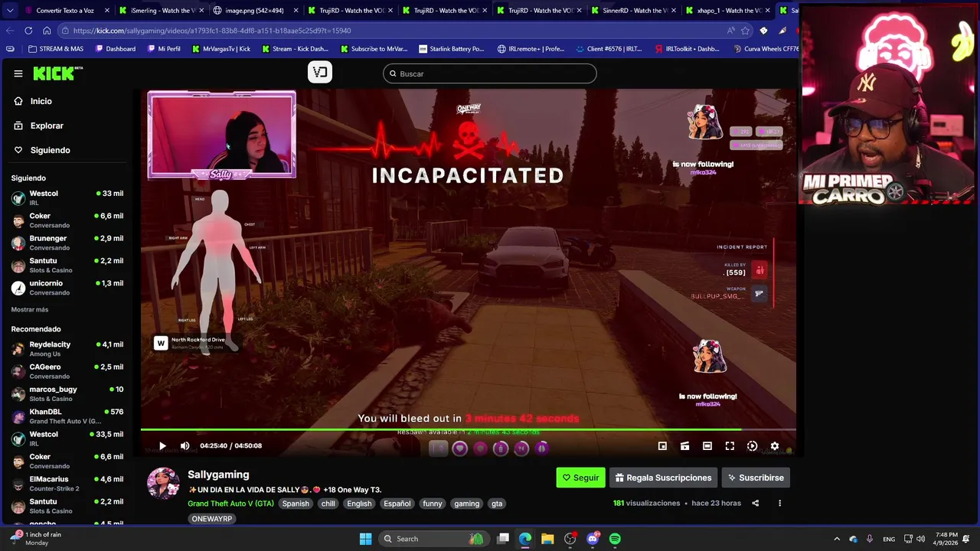Screen dimensions: 980x551
Task: Open File Explorer from taskbar
Action: pos(547,539)
